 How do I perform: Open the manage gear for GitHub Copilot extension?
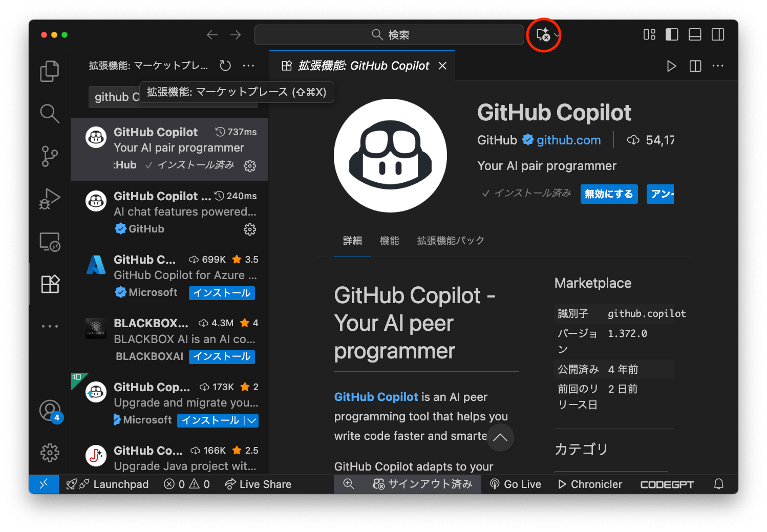point(250,165)
